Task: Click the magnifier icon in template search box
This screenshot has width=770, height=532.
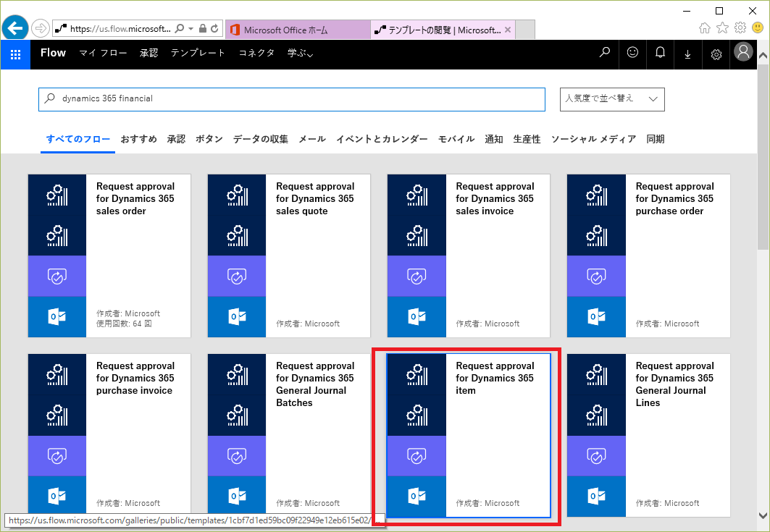Action: [49, 98]
